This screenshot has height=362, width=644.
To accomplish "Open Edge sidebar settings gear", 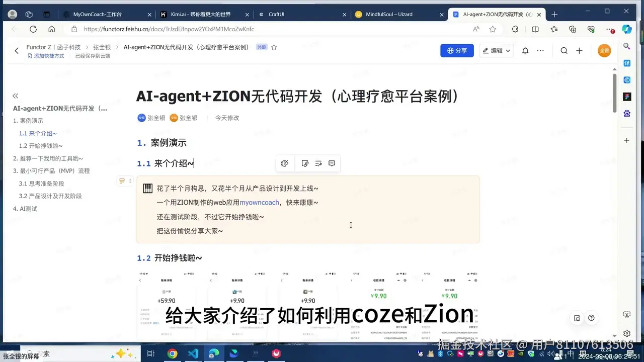I will [627, 333].
